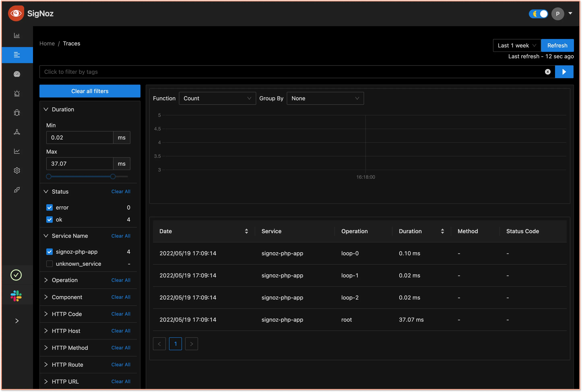This screenshot has height=392, width=582.
Task: Open the Alerts siren sidebar icon
Action: pos(17,93)
